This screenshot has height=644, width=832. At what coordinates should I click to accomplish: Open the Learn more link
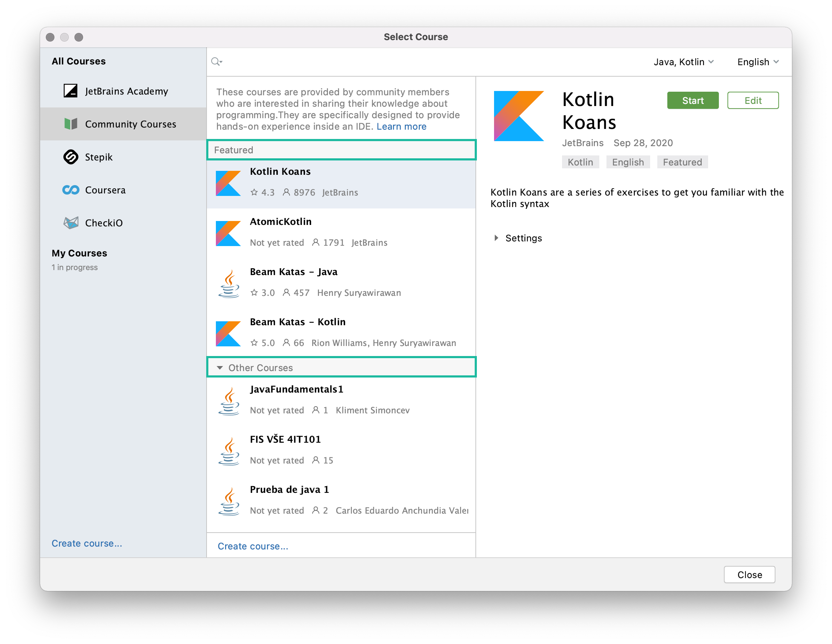pos(402,126)
